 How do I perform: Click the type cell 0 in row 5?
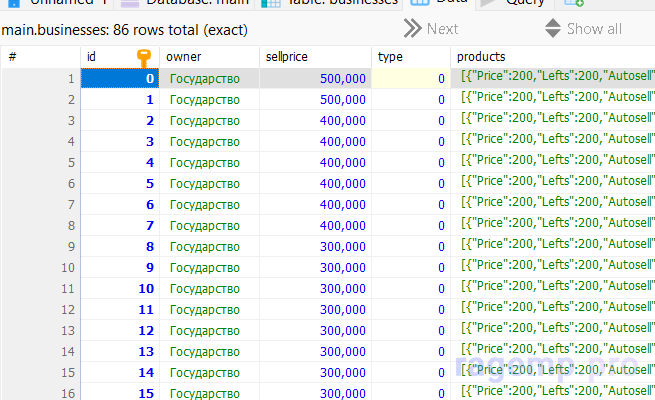click(x=411, y=162)
